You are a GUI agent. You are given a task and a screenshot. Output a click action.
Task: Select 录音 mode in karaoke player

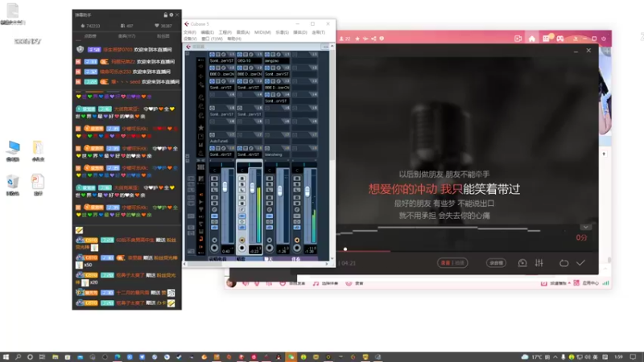click(x=446, y=263)
